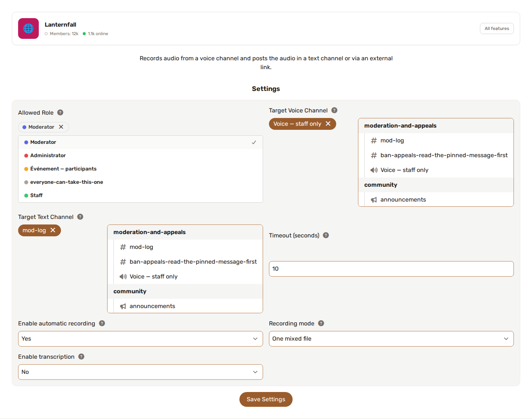532x419 pixels.
Task: Click help icon beside Target Voice Channel
Action: click(334, 110)
